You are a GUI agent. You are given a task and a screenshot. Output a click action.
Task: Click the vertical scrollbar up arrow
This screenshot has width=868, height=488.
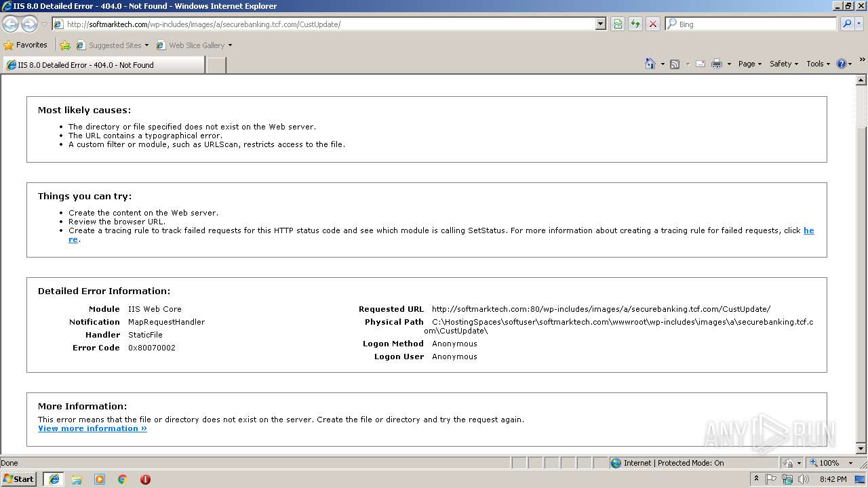coord(861,80)
